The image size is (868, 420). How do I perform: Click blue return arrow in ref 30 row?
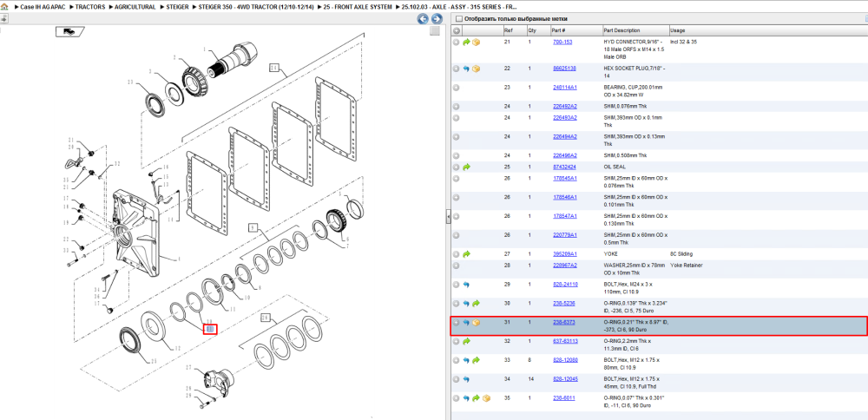pyautogui.click(x=466, y=304)
